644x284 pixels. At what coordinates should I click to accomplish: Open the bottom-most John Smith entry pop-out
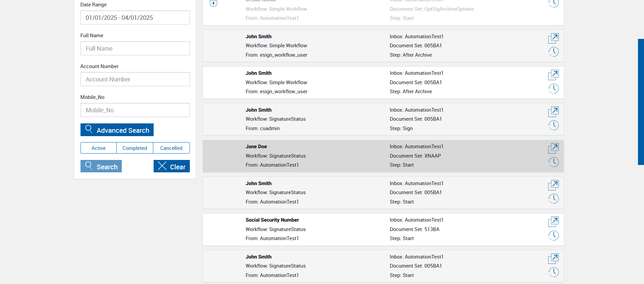(x=553, y=258)
